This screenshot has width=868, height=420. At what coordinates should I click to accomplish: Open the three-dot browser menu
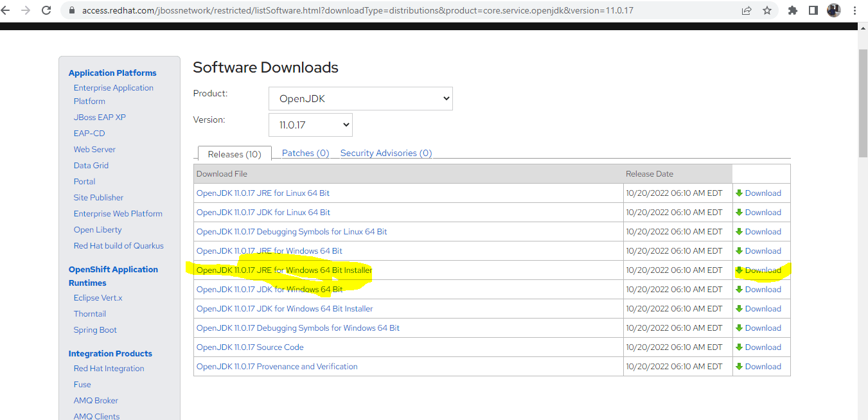[x=856, y=10]
